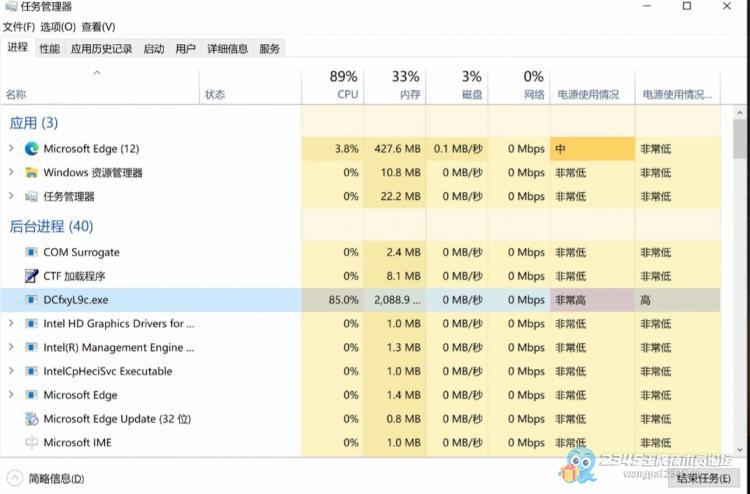Click the 8.1 MB memory cell
Screen dimensions: 750x494
(395, 276)
